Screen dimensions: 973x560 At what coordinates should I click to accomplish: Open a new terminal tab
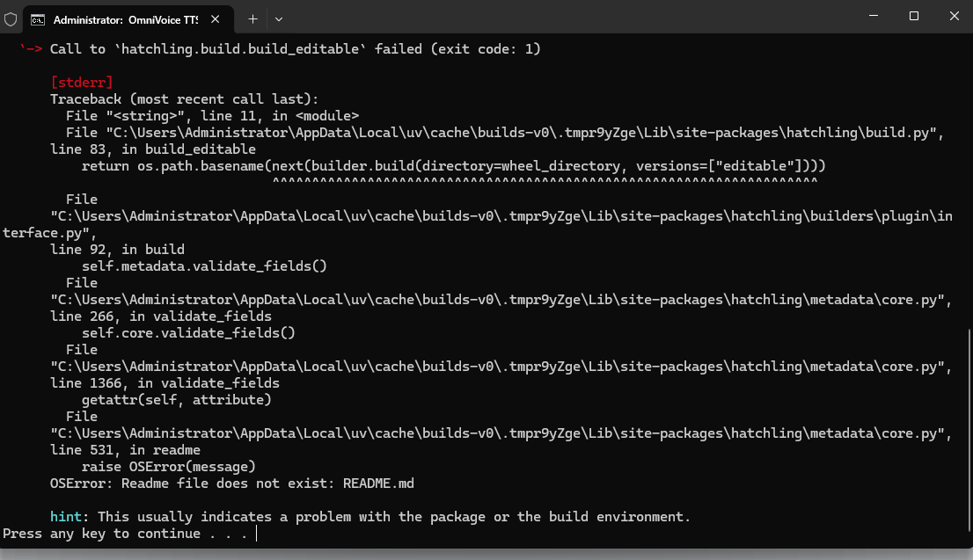[252, 18]
